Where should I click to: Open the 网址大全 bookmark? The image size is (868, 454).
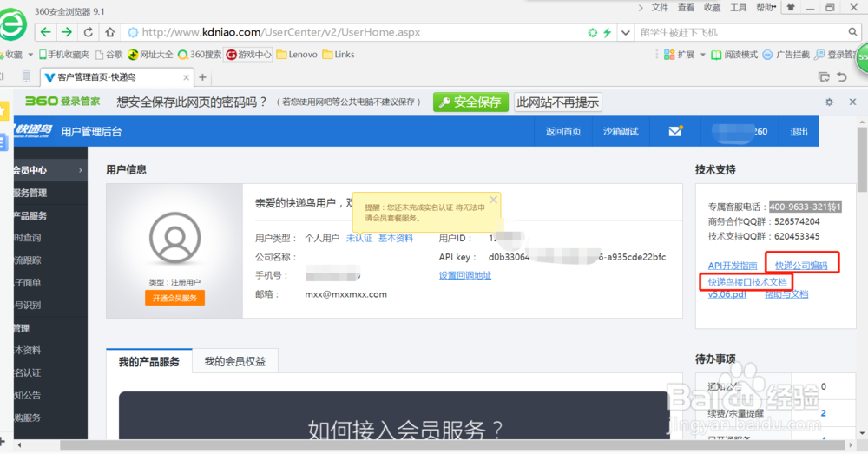(150, 55)
